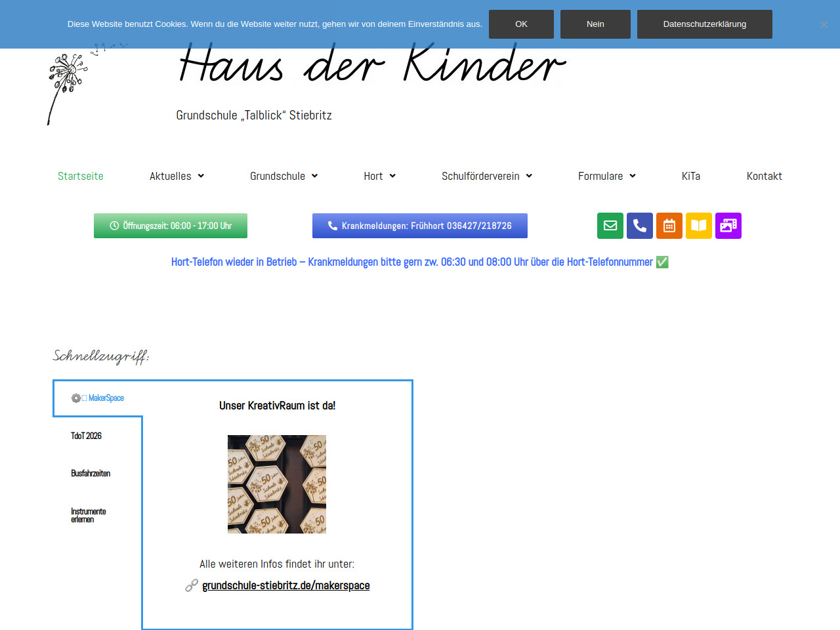Expand the Hort dropdown menu
840x630 pixels.
392,176
